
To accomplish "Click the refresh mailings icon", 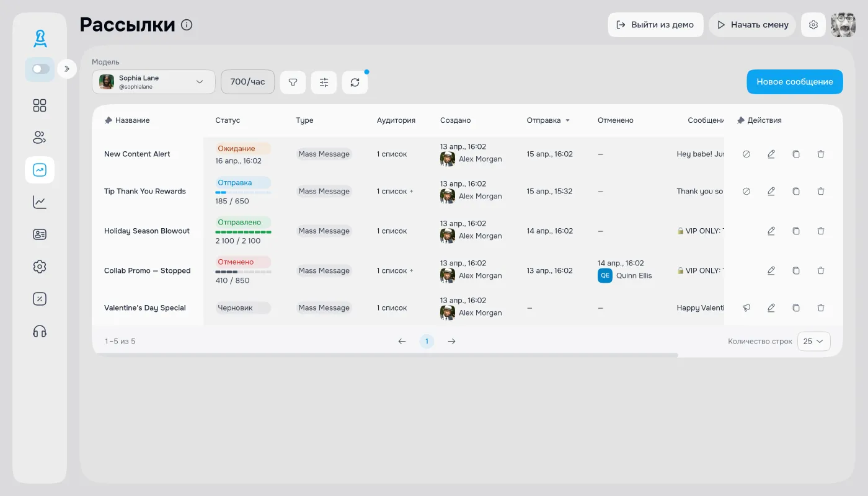I will (x=355, y=82).
